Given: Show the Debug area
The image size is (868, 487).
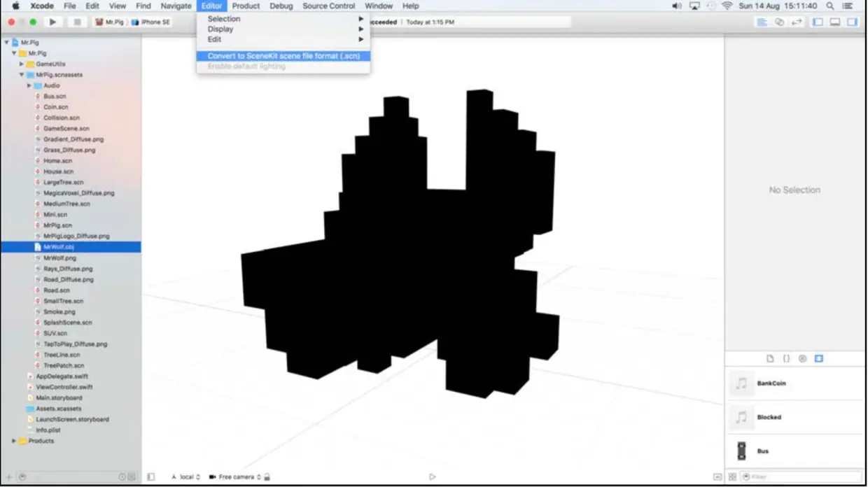Looking at the screenshot, I should pos(834,22).
